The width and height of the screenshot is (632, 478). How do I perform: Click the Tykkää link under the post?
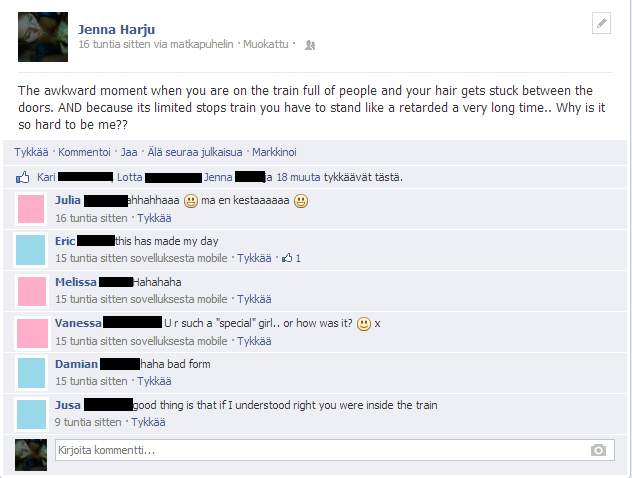click(x=31, y=152)
